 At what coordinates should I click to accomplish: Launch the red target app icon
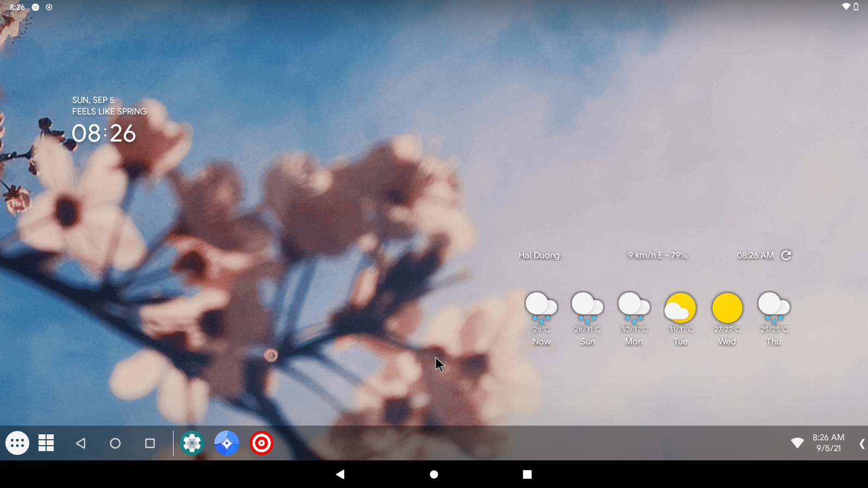[x=261, y=443]
